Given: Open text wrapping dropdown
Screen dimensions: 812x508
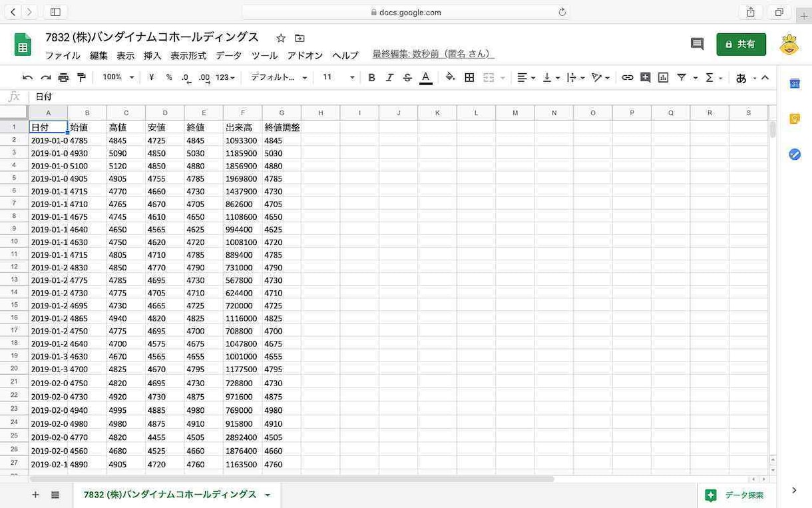Looking at the screenshot, I should click(x=575, y=78).
